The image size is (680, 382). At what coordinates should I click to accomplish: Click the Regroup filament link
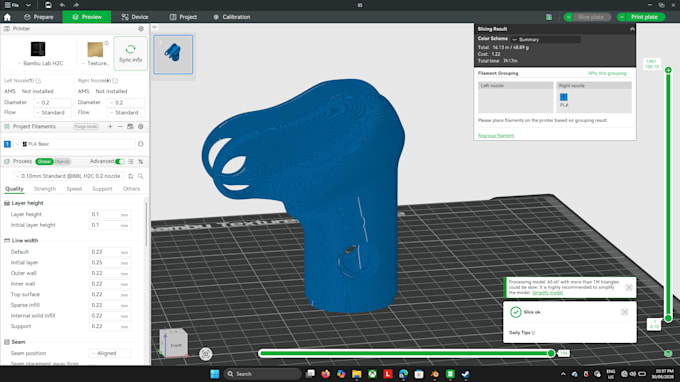click(496, 136)
